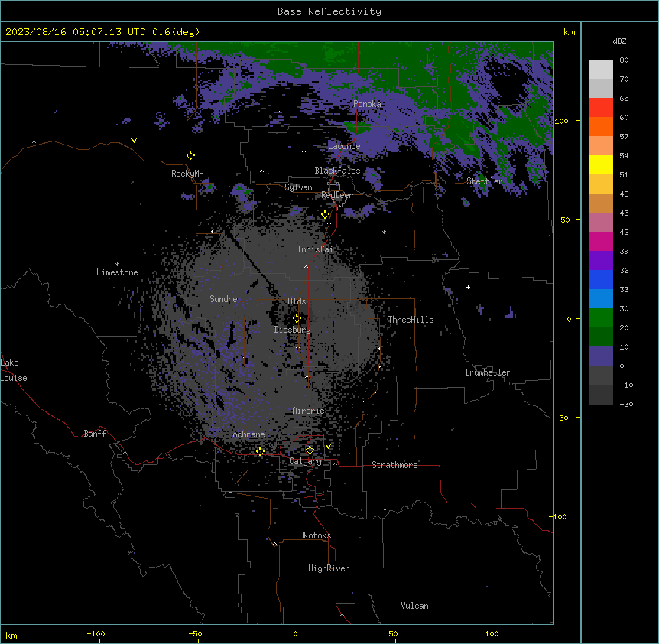Click the Cochrane label
The height and width of the screenshot is (644, 659).
pos(246,434)
